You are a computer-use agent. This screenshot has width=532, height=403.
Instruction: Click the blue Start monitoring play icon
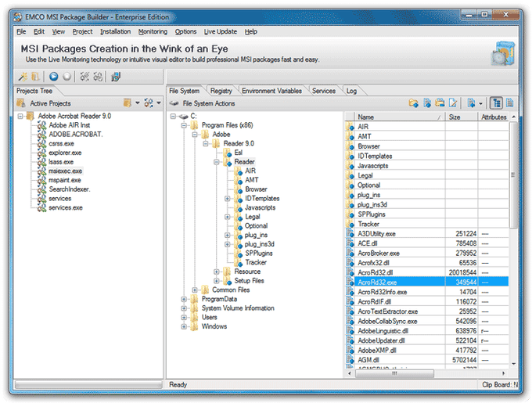pos(54,77)
